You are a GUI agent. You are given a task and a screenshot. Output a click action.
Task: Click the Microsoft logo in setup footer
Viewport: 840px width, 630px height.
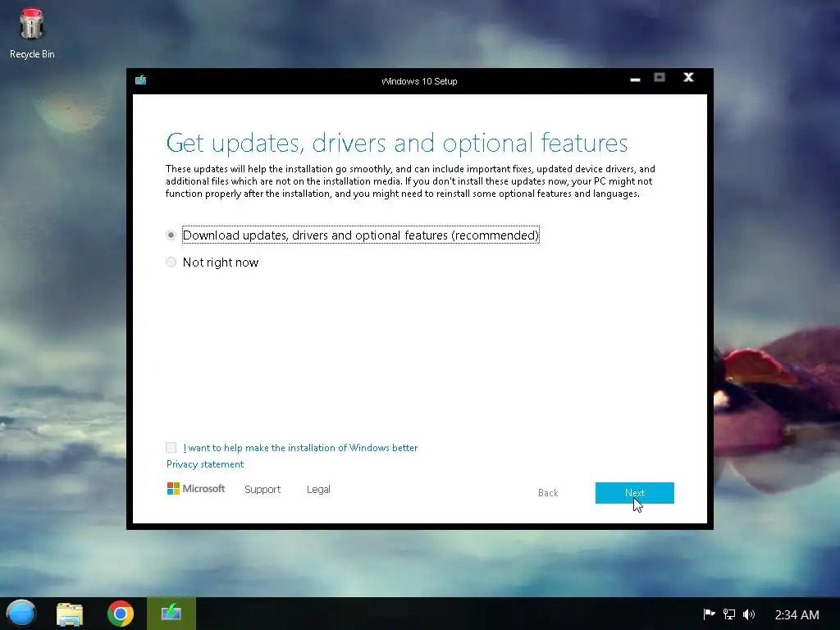point(196,489)
